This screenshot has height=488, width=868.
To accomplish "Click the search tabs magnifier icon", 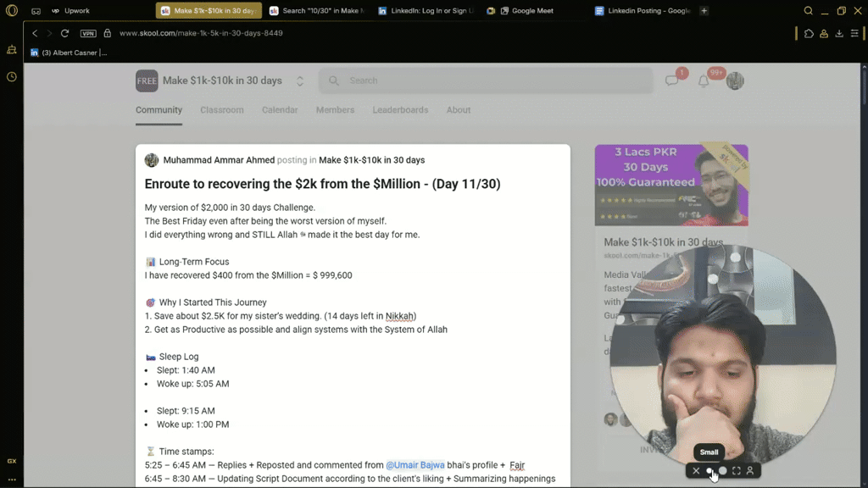I will [808, 10].
